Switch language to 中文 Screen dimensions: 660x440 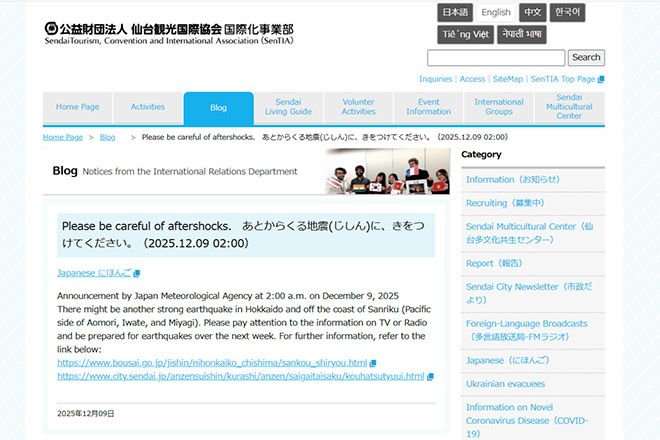point(532,13)
